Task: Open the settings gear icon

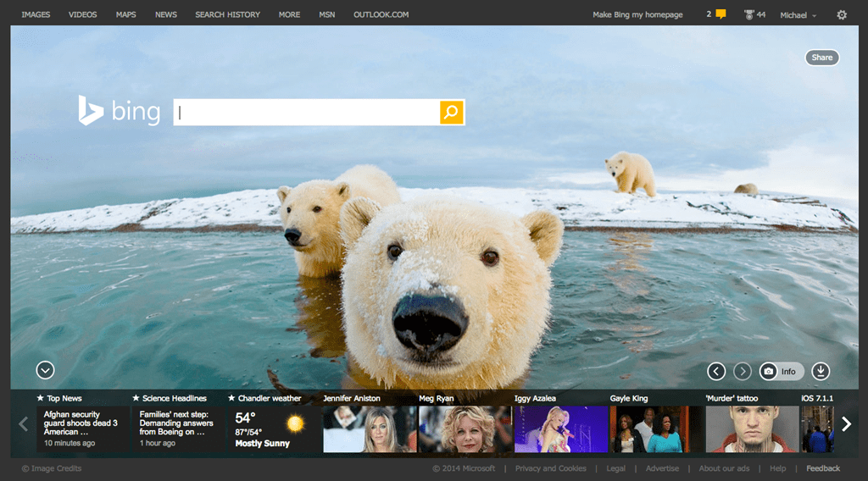Action: point(841,14)
